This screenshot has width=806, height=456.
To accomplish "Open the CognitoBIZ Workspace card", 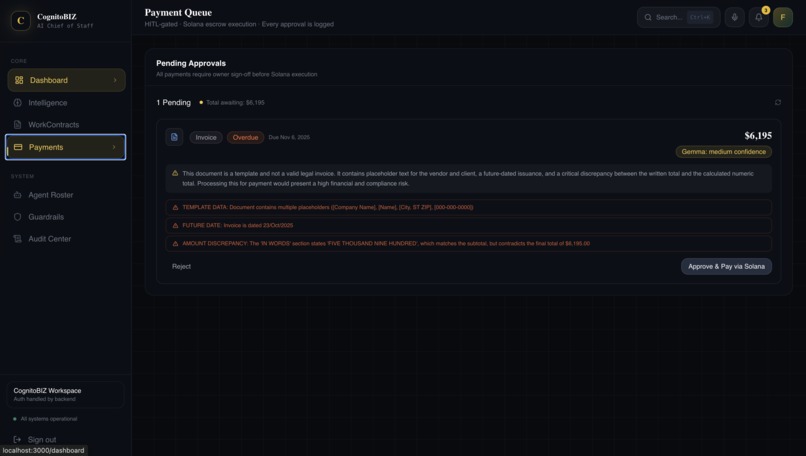I will [x=65, y=395].
